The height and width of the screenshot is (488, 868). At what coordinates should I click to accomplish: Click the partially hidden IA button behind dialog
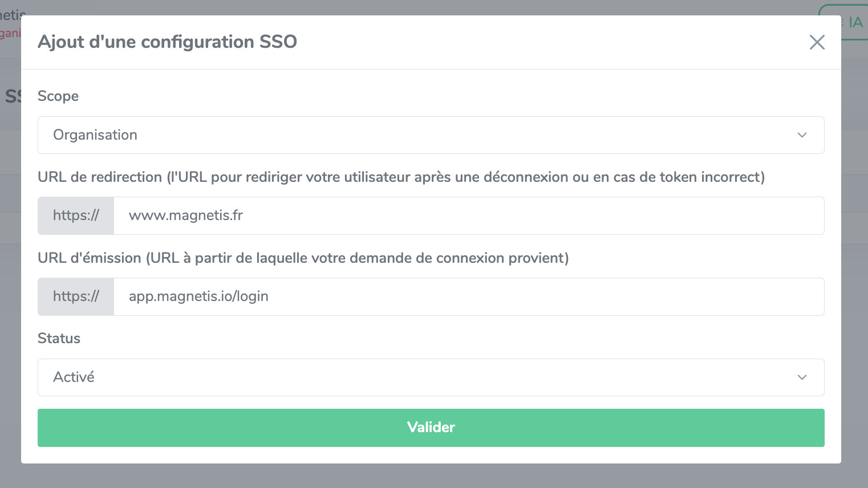click(855, 23)
